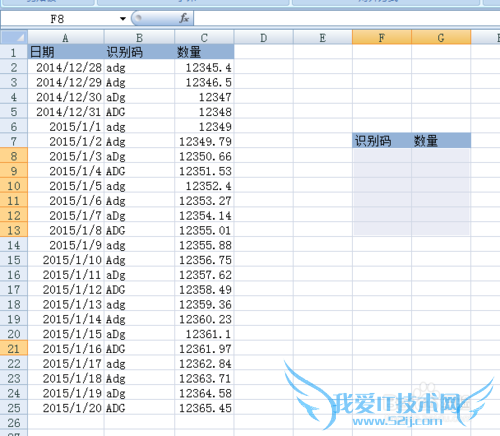The image size is (500, 436).
Task: Click cell B5 containing ADG
Action: click(139, 112)
